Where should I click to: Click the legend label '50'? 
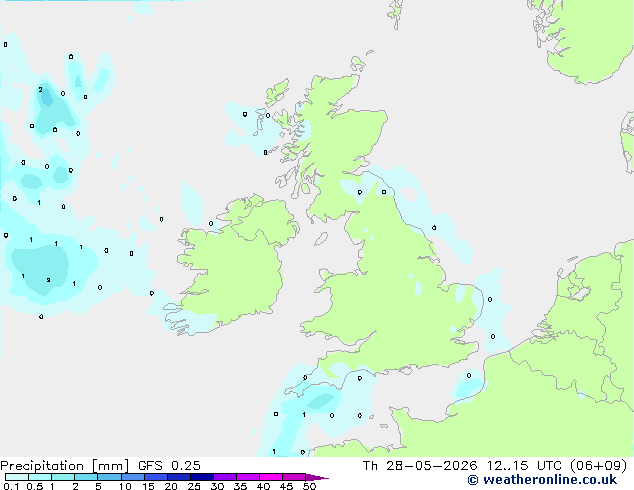coord(310,486)
